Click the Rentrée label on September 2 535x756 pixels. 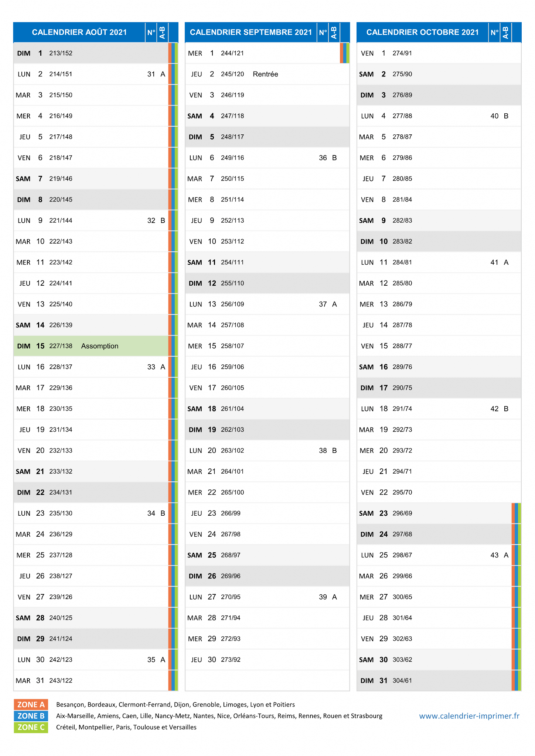tap(265, 74)
